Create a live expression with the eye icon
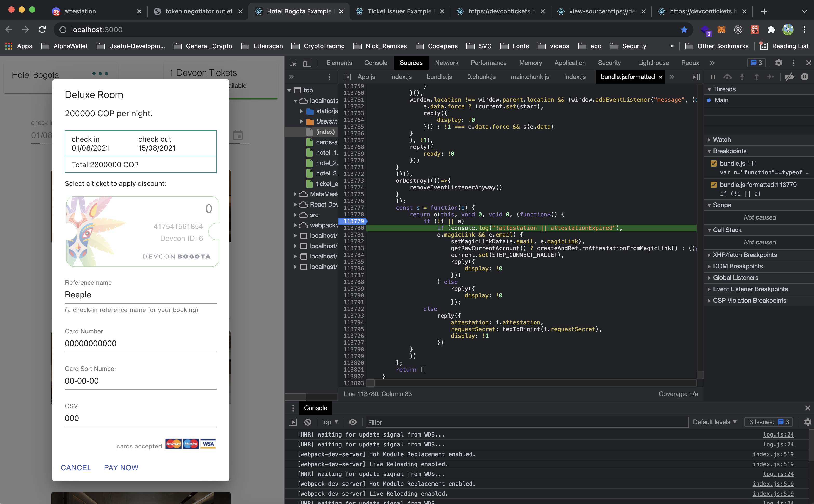 coord(353,422)
